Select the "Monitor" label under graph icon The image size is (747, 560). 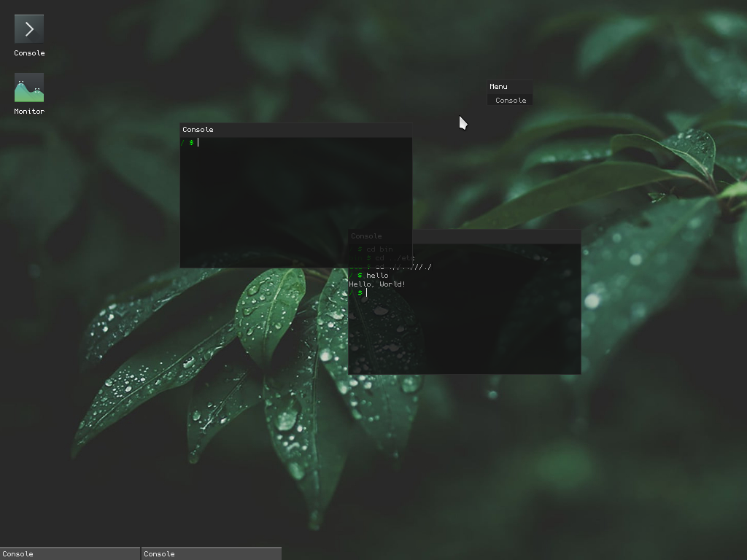coord(29,111)
